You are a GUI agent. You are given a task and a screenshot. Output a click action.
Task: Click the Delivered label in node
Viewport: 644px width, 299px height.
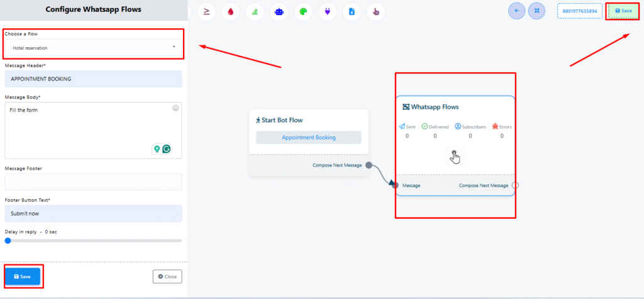pyautogui.click(x=438, y=127)
